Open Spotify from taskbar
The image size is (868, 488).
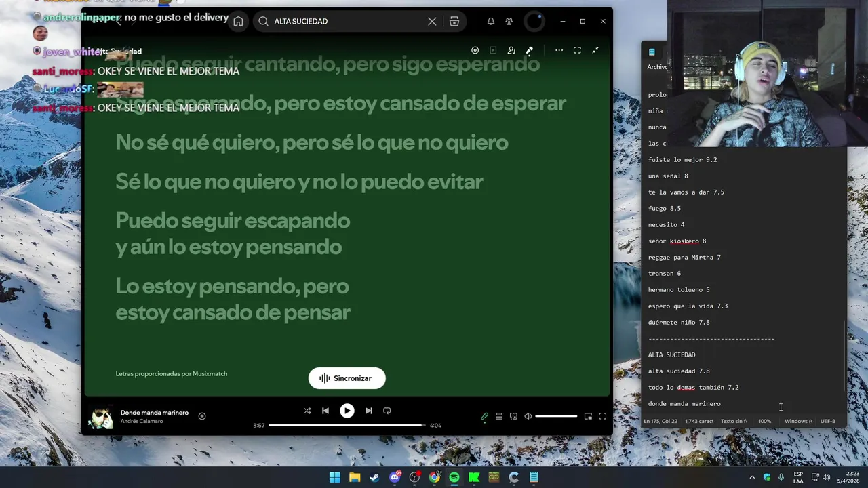(x=454, y=477)
